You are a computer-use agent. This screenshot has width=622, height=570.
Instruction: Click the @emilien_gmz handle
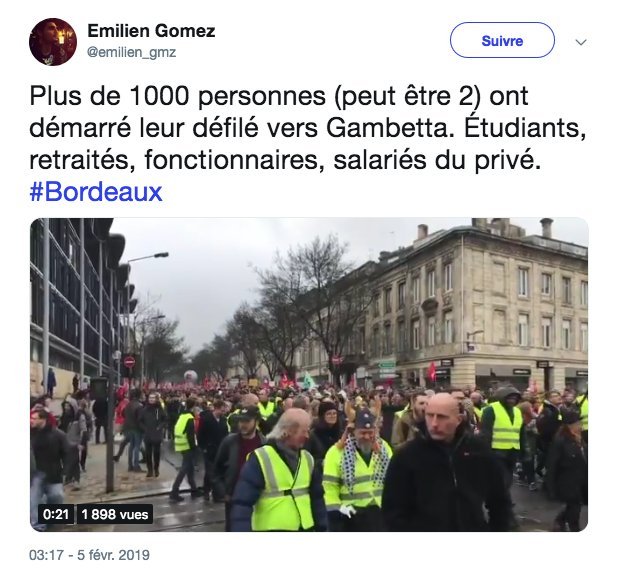[x=131, y=52]
